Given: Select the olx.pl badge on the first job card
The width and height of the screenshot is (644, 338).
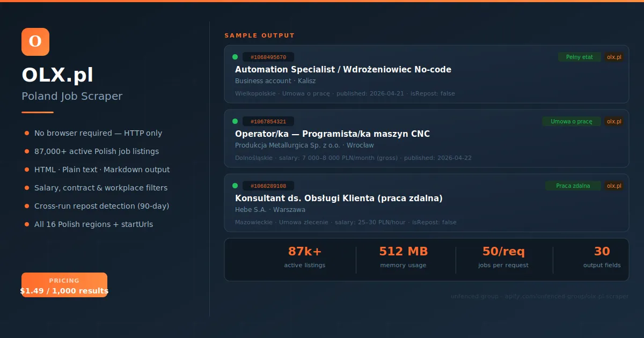Looking at the screenshot, I should [x=614, y=57].
